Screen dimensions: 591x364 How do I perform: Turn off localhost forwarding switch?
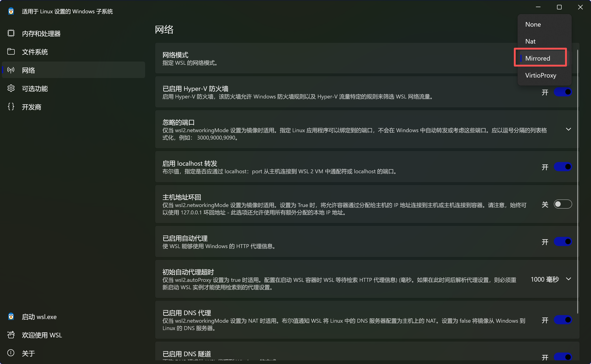pos(563,167)
